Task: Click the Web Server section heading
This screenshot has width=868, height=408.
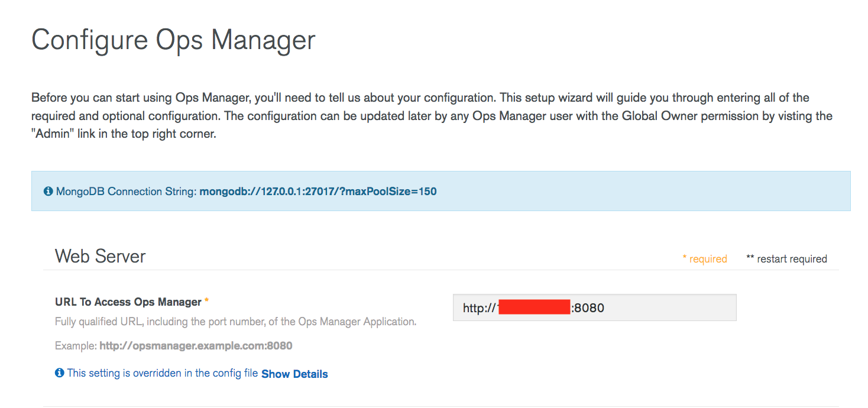Action: click(101, 256)
